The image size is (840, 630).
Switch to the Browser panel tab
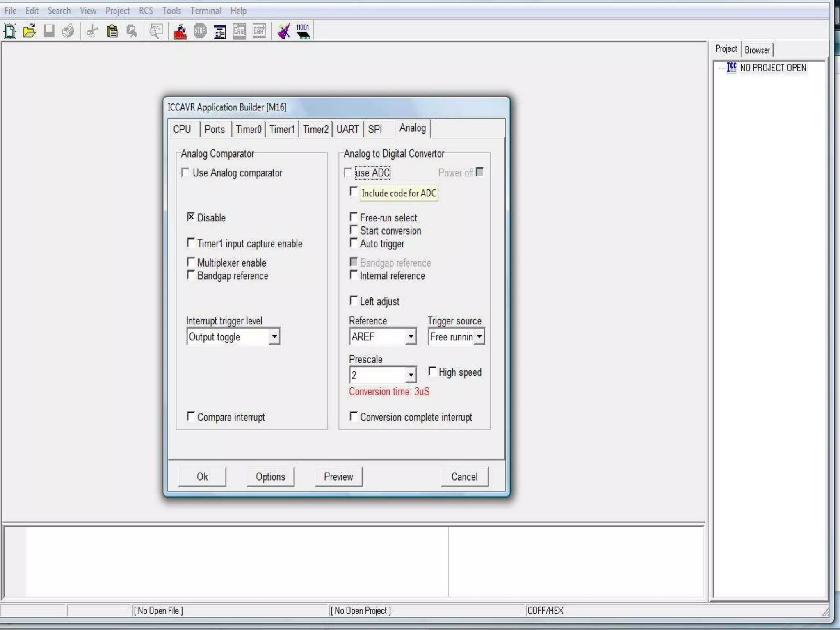[757, 50]
